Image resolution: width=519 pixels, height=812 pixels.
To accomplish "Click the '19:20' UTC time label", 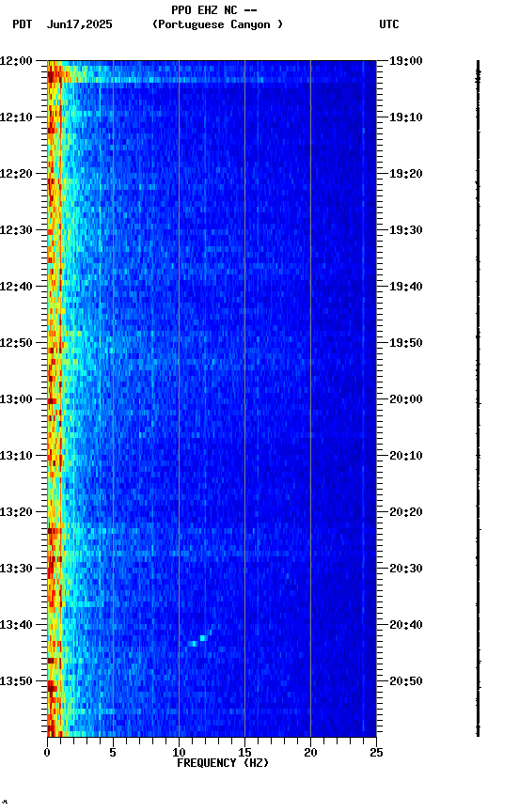I will coord(406,174).
